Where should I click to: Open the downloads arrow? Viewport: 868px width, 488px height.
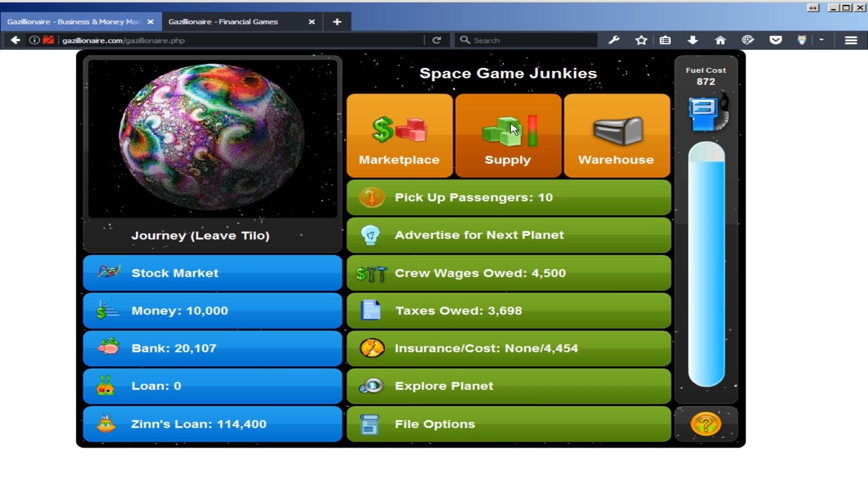point(693,40)
